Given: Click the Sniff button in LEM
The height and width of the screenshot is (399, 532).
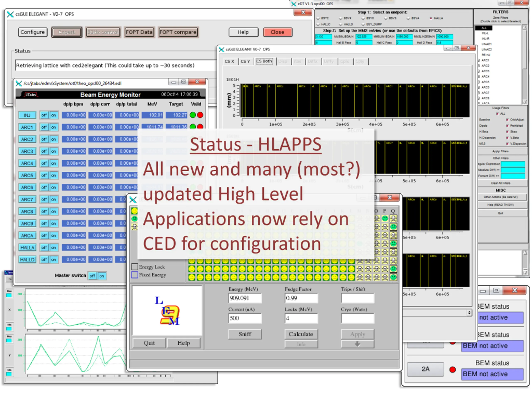Looking at the screenshot, I should (245, 334).
